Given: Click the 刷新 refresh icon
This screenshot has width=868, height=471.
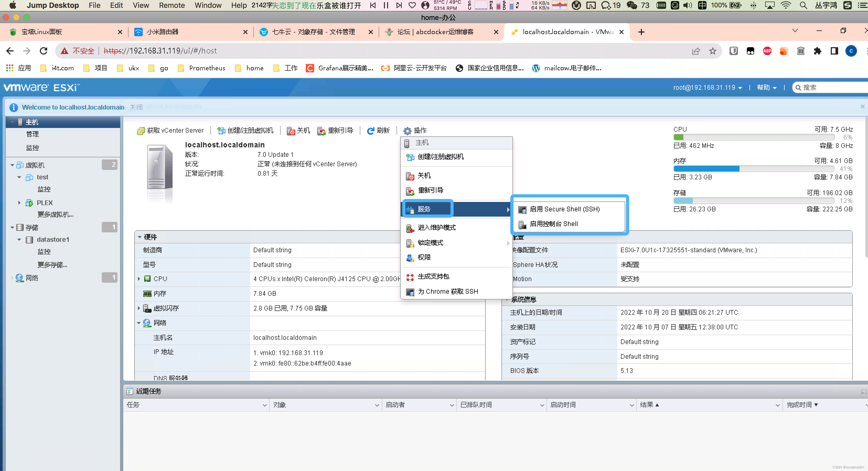Looking at the screenshot, I should [x=371, y=131].
